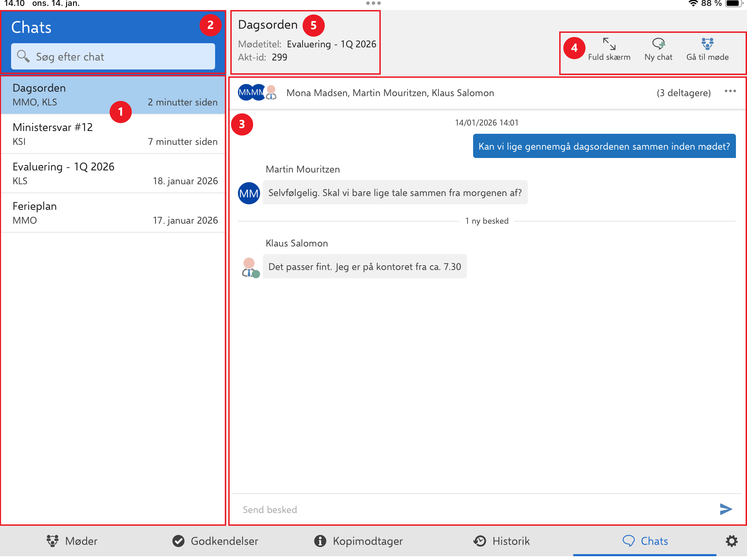Select the Dagsorden chat in list
Screen dimensions: 747x560
(x=113, y=95)
